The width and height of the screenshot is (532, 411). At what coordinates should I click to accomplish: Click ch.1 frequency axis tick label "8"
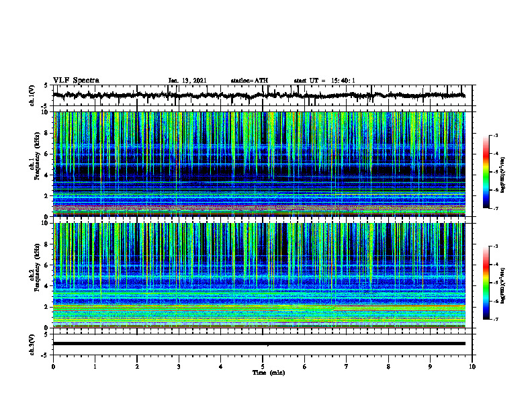click(x=46, y=133)
